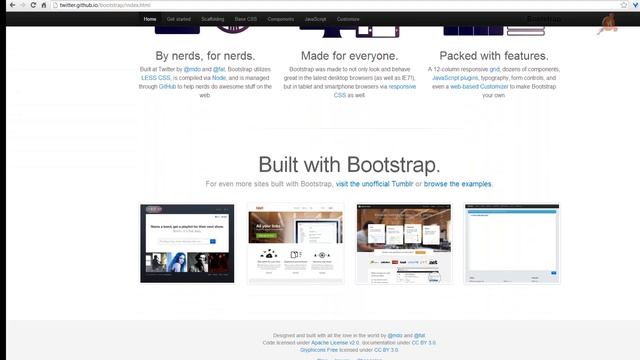Open the Glyphicons Free footer link
Viewport: 640px width, 360px height.
(x=319, y=350)
